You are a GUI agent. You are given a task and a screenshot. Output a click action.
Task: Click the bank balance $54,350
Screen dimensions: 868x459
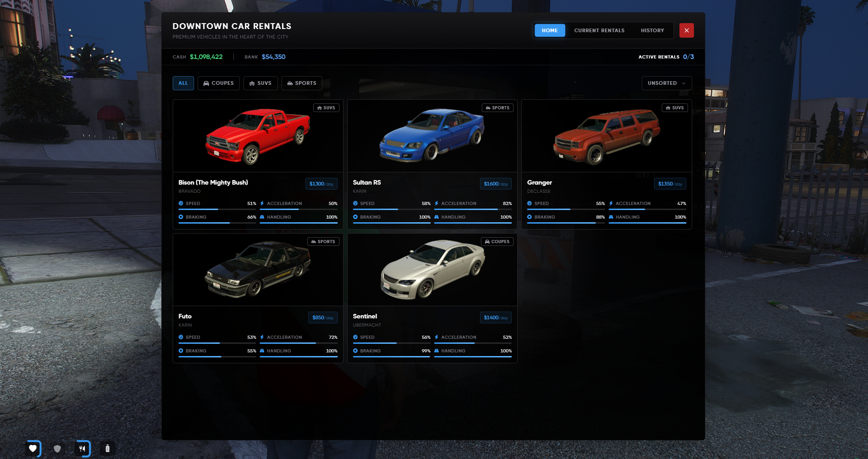tap(273, 57)
